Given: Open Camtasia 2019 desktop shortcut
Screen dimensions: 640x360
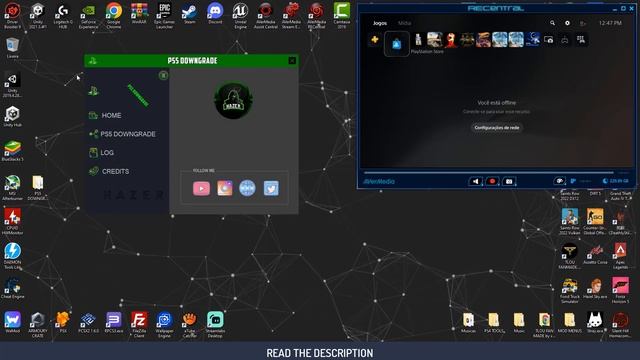Looking at the screenshot, I should tap(342, 16).
